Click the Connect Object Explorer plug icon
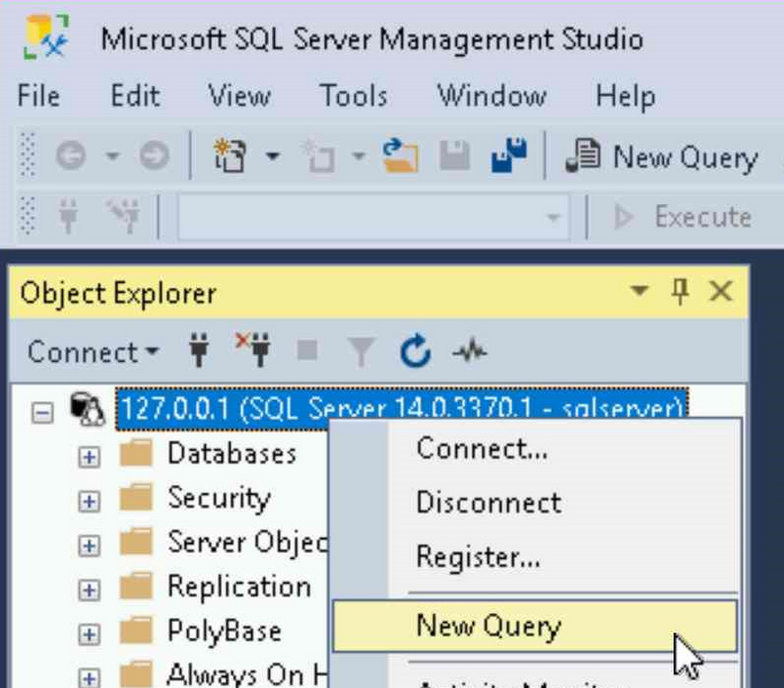Image resolution: width=784 pixels, height=688 pixels. click(x=199, y=350)
